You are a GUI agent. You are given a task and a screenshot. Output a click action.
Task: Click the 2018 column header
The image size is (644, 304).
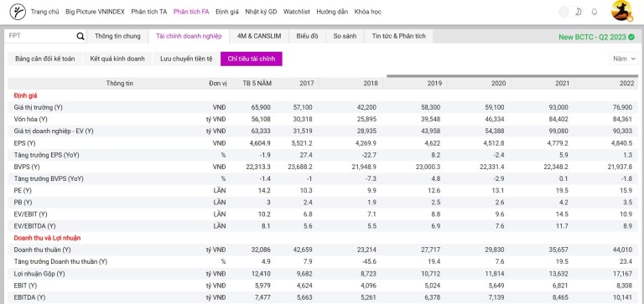(x=371, y=83)
